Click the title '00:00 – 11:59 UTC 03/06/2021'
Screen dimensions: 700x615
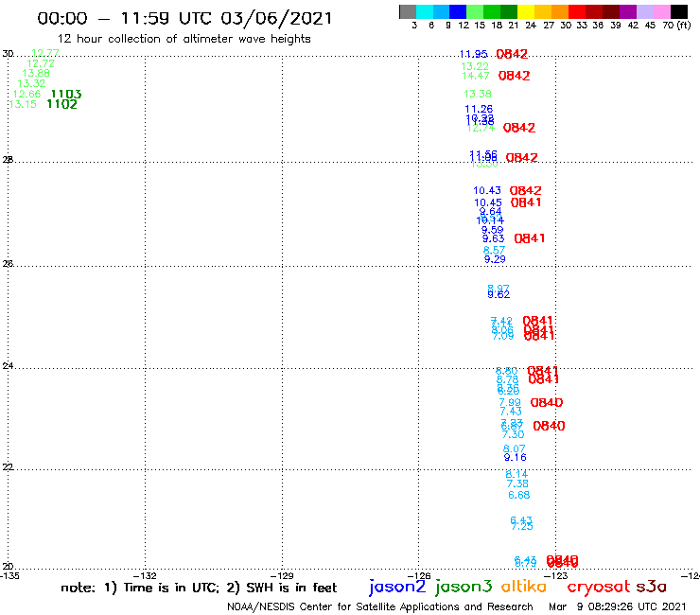(184, 18)
